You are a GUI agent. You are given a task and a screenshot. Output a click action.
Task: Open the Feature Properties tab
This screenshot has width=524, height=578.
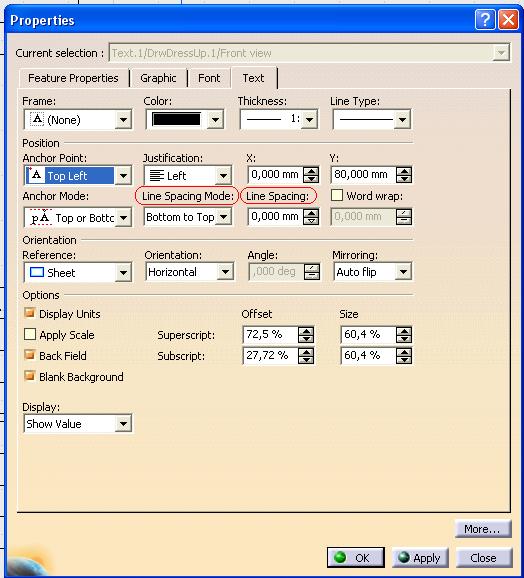[73, 78]
